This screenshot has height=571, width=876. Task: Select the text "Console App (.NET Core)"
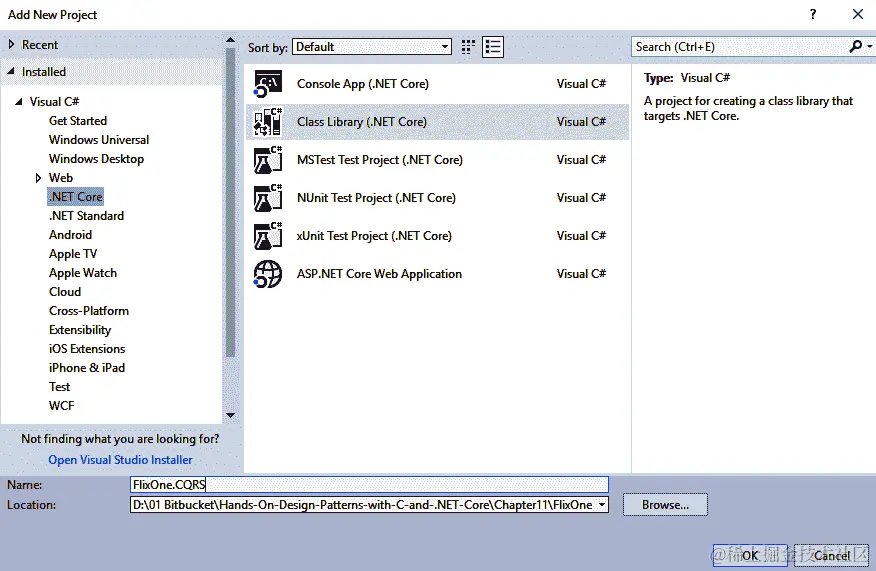[x=363, y=84]
